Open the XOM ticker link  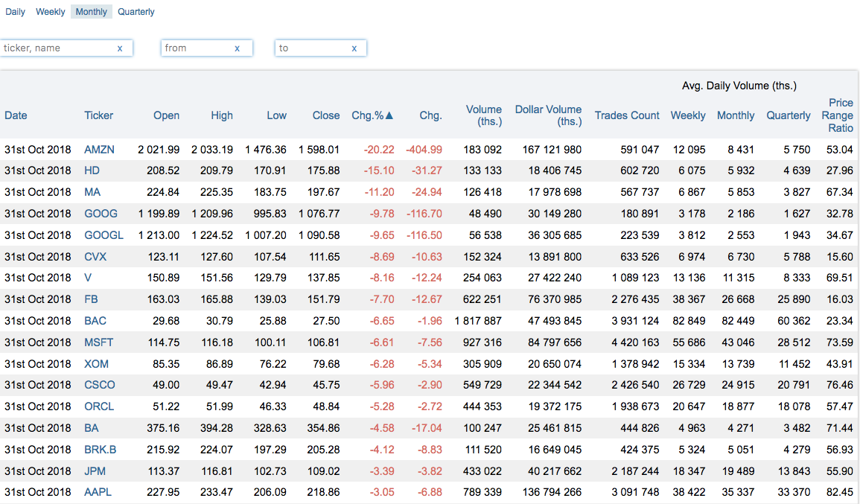pyautogui.click(x=97, y=364)
